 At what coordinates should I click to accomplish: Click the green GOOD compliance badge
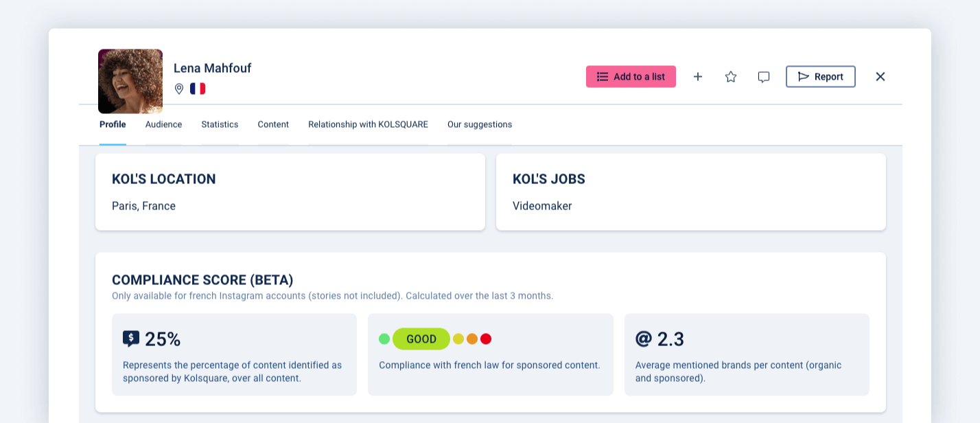pyautogui.click(x=421, y=339)
